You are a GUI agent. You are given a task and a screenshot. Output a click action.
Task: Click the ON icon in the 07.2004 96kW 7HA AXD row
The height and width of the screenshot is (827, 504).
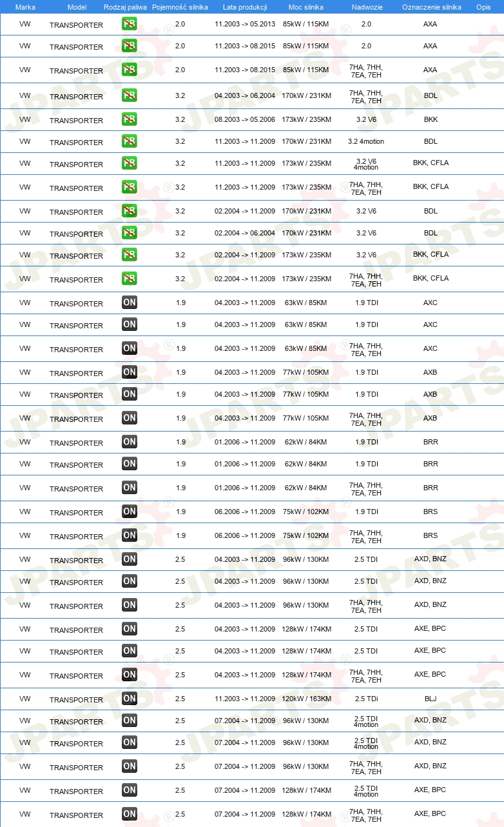tap(130, 766)
